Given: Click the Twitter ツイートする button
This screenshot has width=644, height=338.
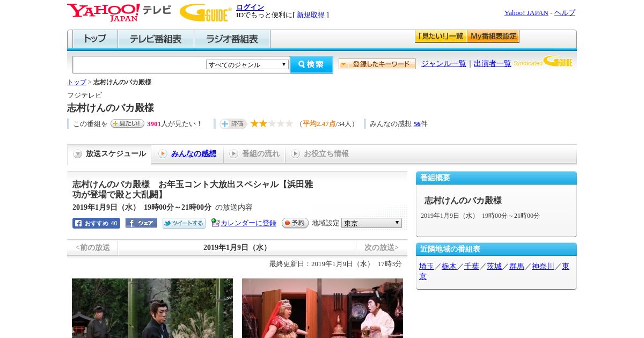Looking at the screenshot, I should [x=184, y=223].
